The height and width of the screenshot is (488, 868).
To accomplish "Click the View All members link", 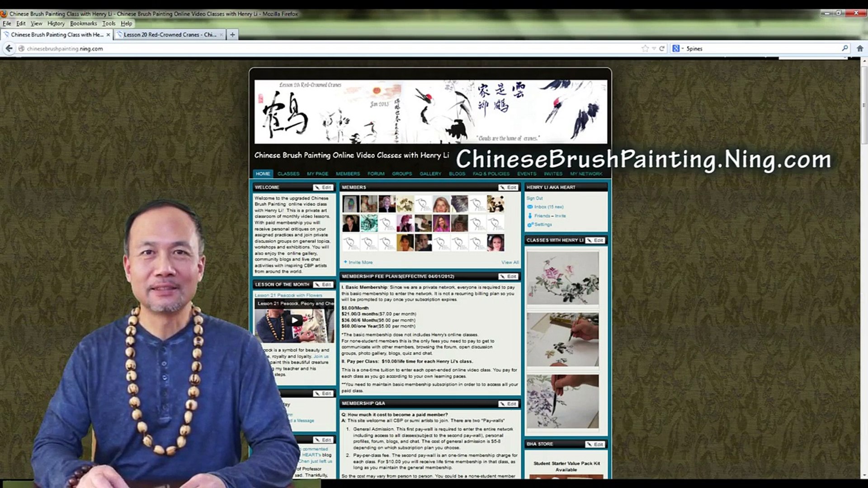I will (x=509, y=262).
